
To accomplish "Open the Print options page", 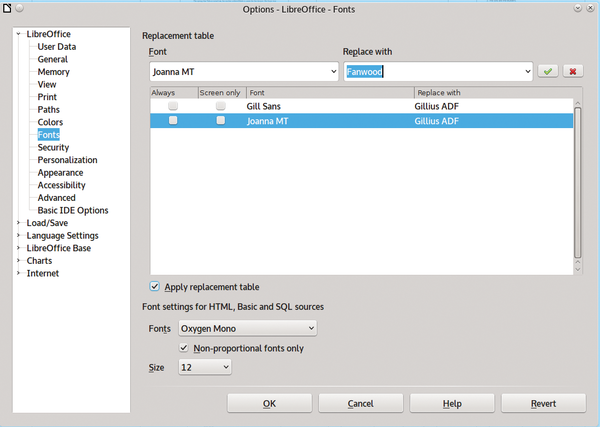I will click(47, 97).
